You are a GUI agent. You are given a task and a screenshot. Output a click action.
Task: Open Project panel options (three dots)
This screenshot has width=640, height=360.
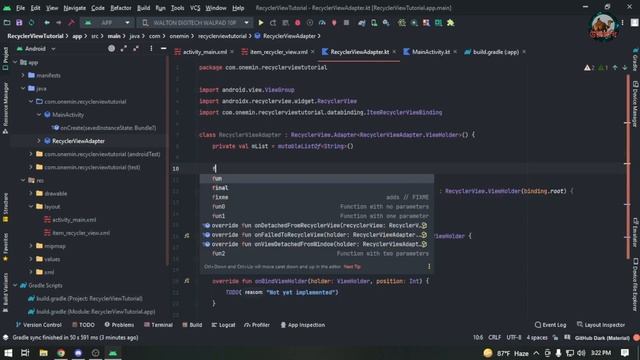click(x=151, y=49)
